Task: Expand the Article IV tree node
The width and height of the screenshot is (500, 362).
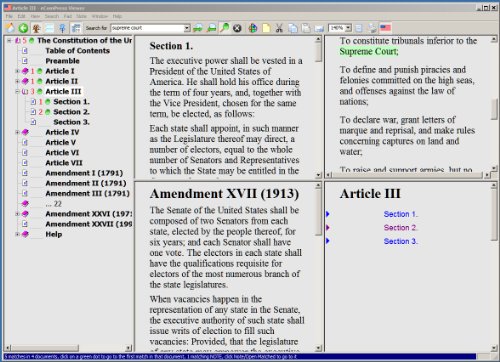Action: 17,132
